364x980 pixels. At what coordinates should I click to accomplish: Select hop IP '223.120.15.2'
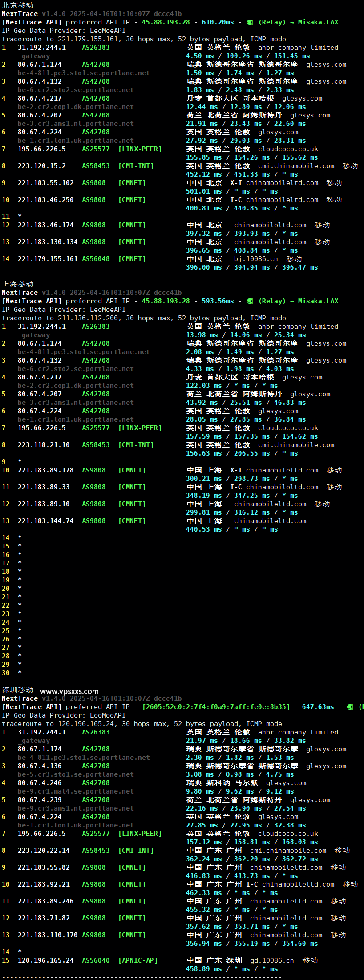click(42, 166)
